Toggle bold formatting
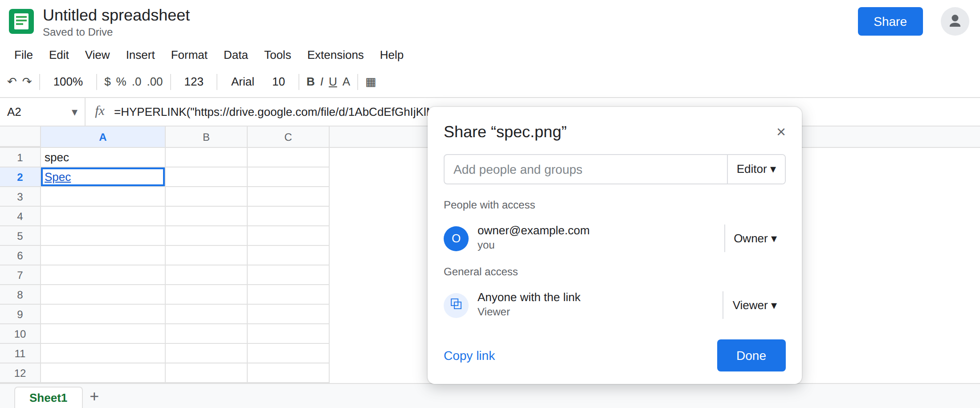Viewport: 980px width, 408px height. click(310, 82)
